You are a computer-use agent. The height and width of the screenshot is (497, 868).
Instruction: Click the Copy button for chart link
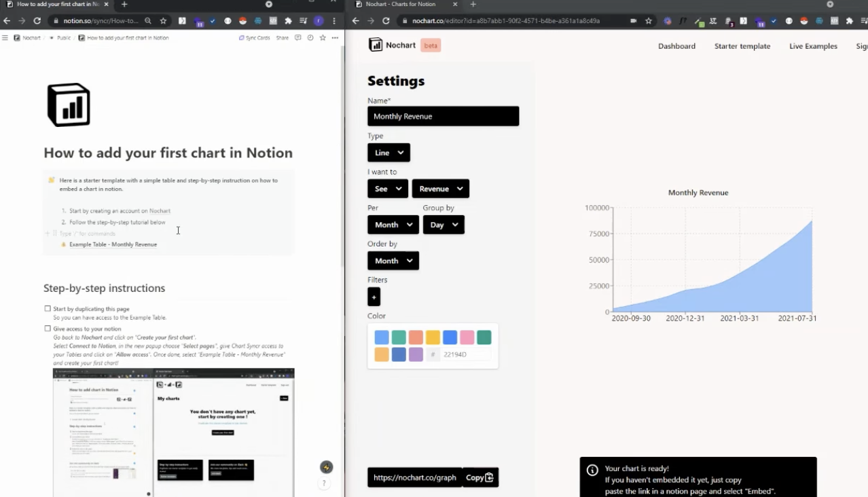[x=480, y=477]
